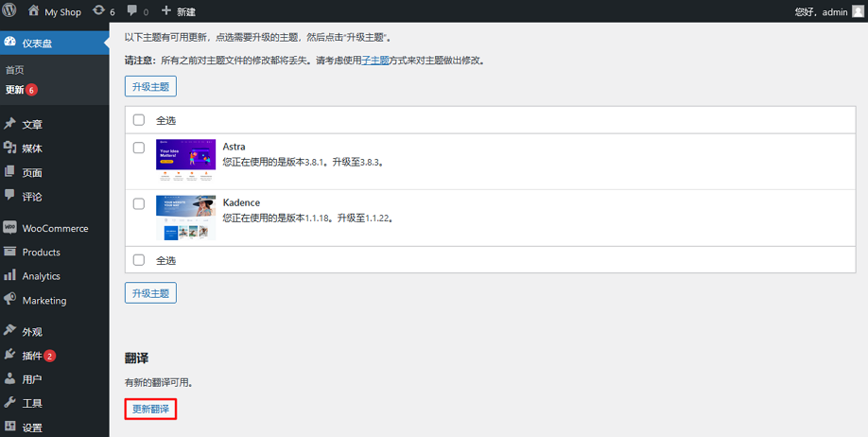Click the lower 升级主题 button
This screenshot has width=868, height=437.
click(150, 293)
